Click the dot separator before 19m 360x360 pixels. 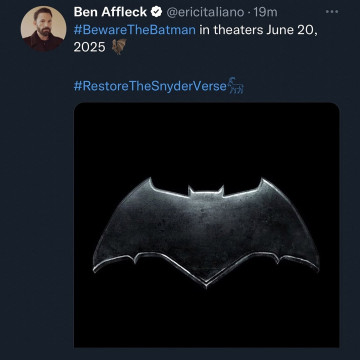pos(250,13)
